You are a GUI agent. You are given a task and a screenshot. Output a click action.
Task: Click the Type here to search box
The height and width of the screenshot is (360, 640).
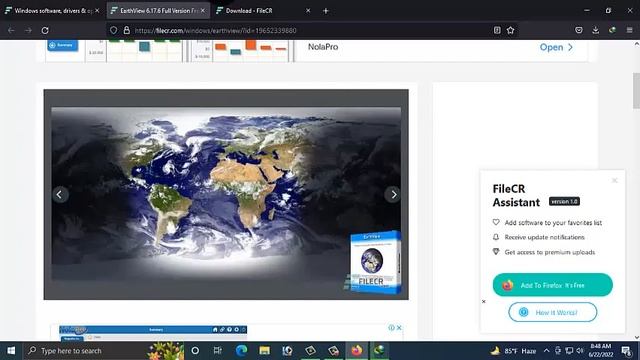tap(104, 351)
